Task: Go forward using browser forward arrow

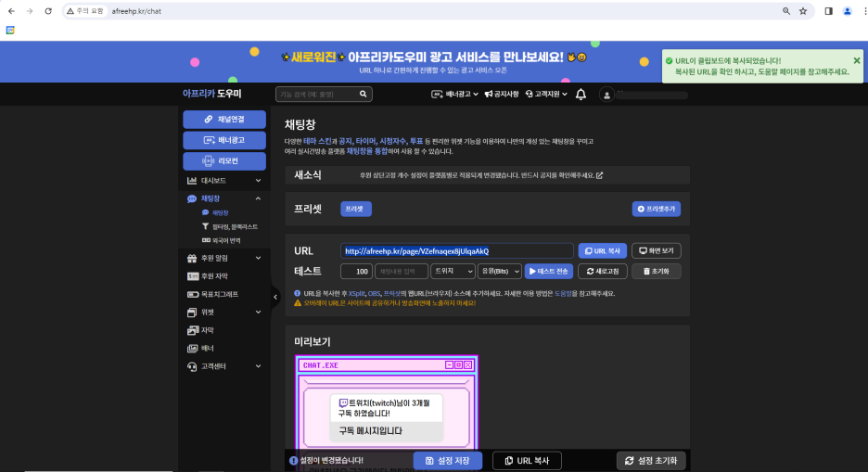Action: click(30, 11)
